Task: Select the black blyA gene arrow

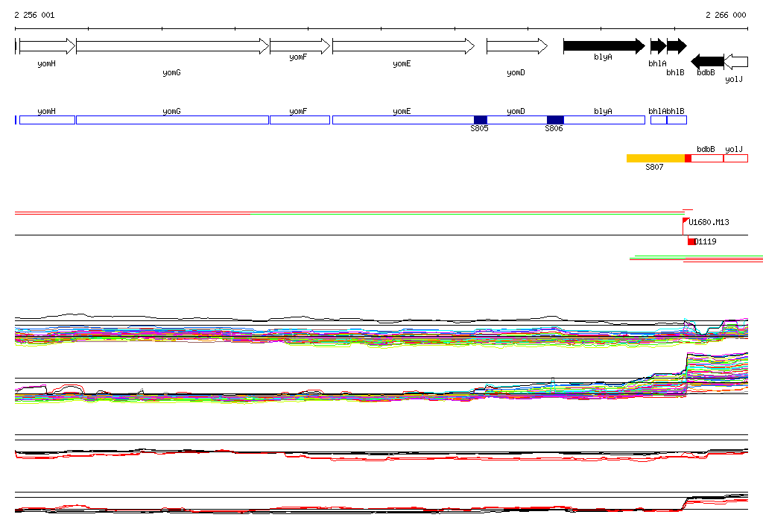Action: (x=604, y=46)
